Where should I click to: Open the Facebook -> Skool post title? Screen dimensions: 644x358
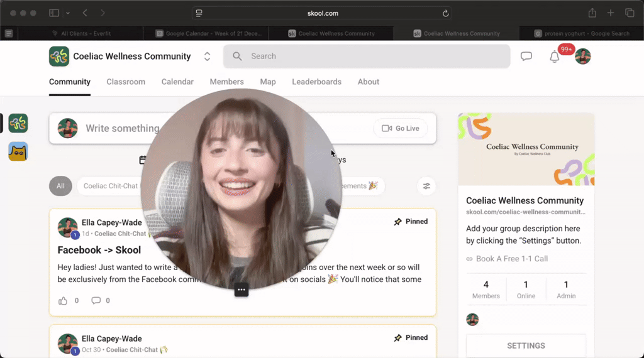pos(99,250)
